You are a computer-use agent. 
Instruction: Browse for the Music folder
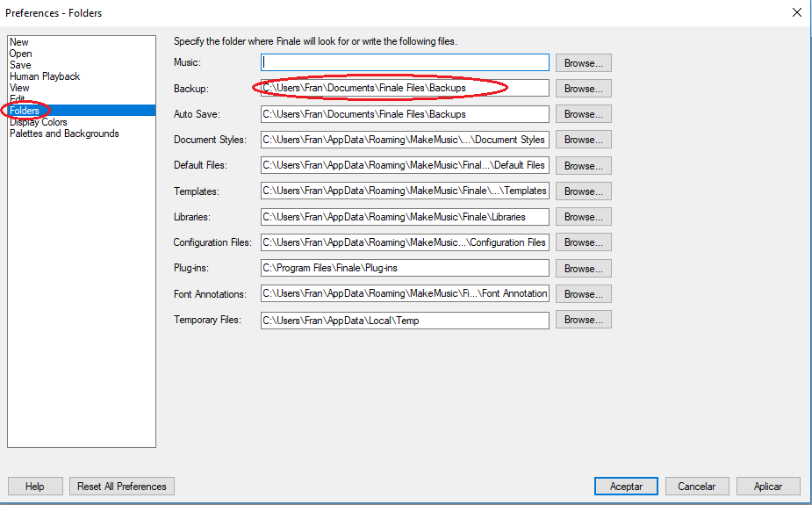tap(584, 62)
